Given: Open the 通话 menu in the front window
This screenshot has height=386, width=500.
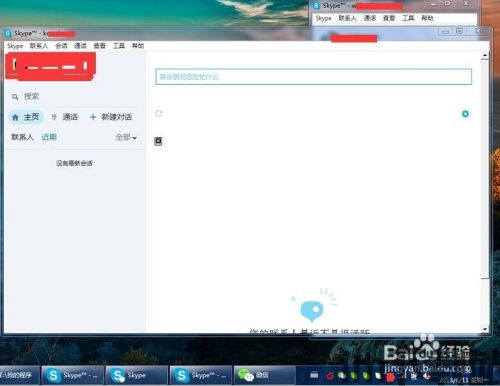Looking at the screenshot, I should [80, 46].
